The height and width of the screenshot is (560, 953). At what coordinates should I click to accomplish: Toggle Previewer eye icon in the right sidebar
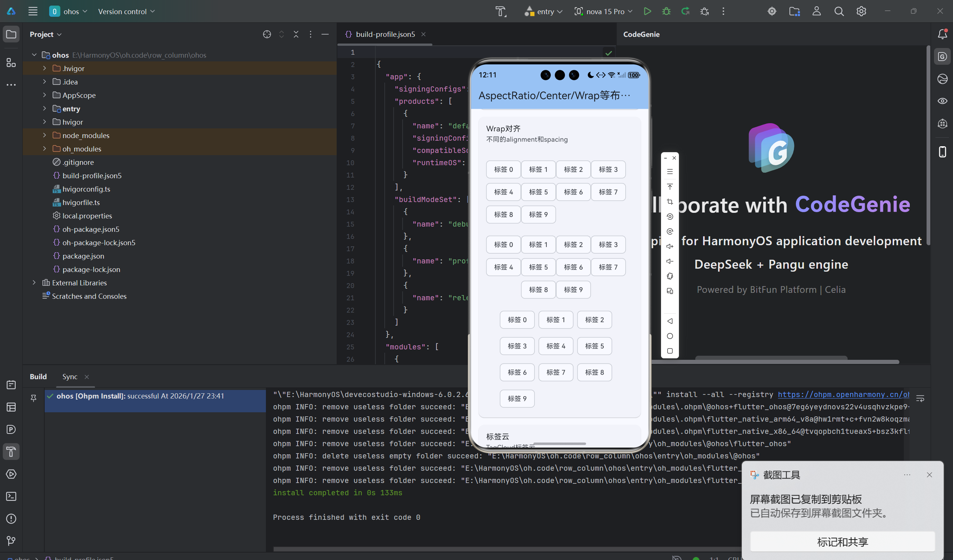(x=942, y=101)
